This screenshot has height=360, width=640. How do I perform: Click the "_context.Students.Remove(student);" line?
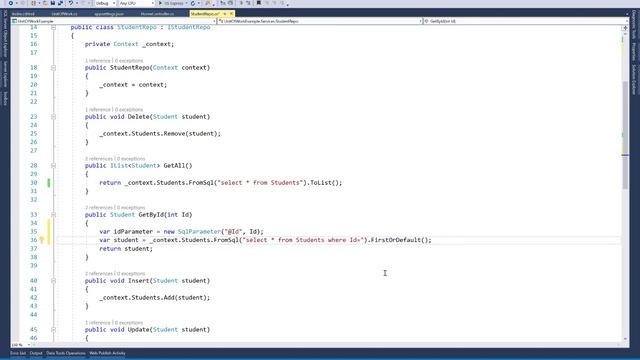(160, 133)
